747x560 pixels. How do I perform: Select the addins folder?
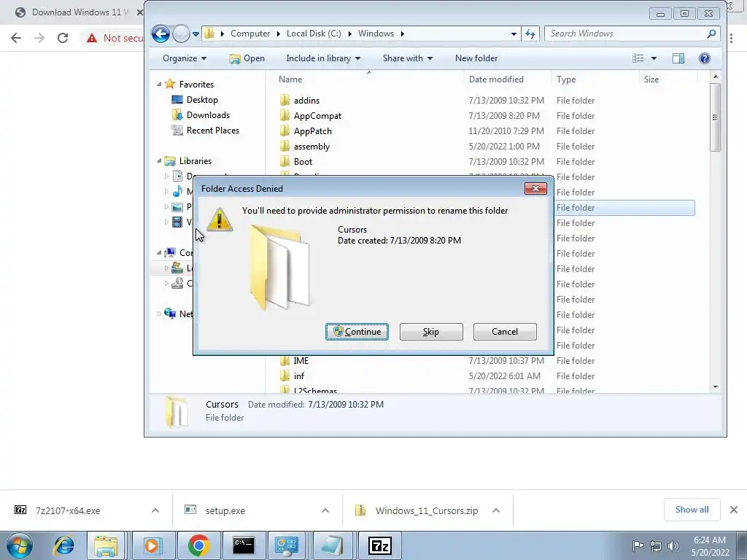(x=306, y=101)
